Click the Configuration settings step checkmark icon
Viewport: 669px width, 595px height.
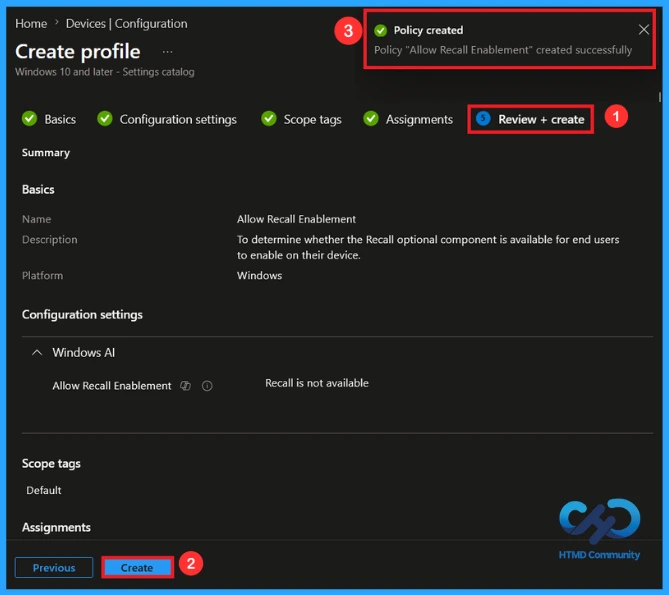pos(105,119)
